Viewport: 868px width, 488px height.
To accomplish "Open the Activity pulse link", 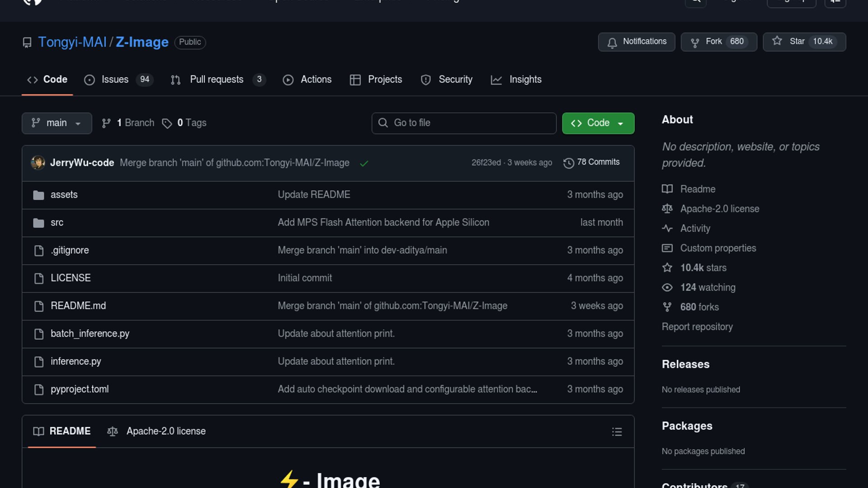I will click(695, 229).
